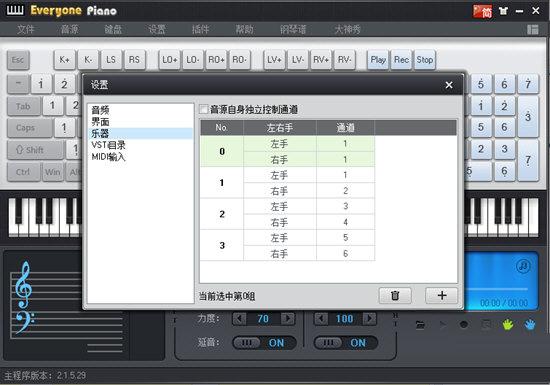Open the skin shirt icon in title bar
Image resolution: width=550 pixels, height=385 pixels.
(x=503, y=12)
